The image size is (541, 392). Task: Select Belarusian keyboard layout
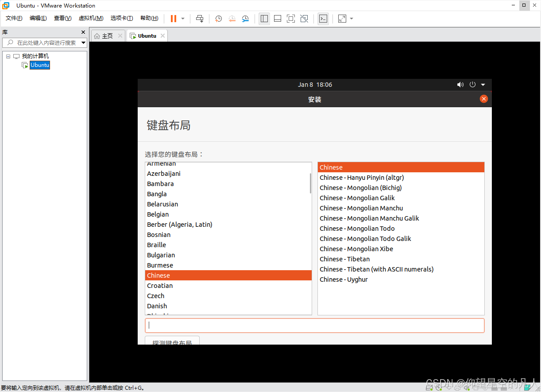pyautogui.click(x=228, y=204)
